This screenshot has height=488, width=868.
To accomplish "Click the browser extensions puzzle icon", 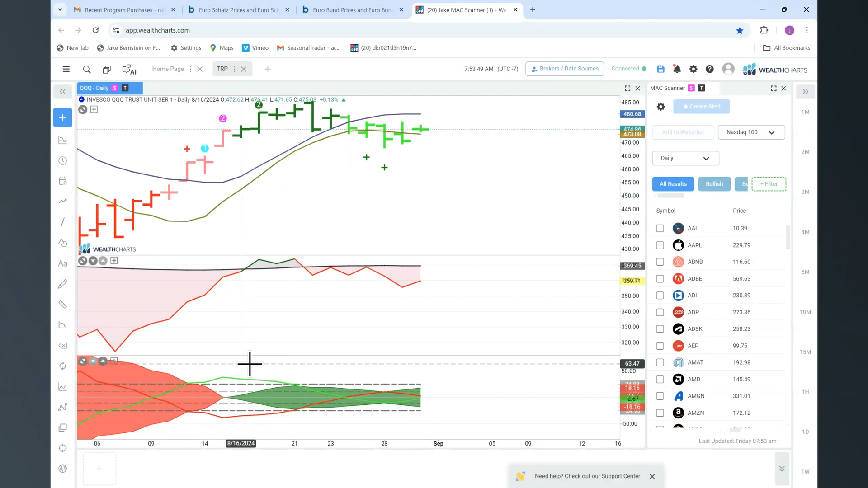I will (764, 30).
